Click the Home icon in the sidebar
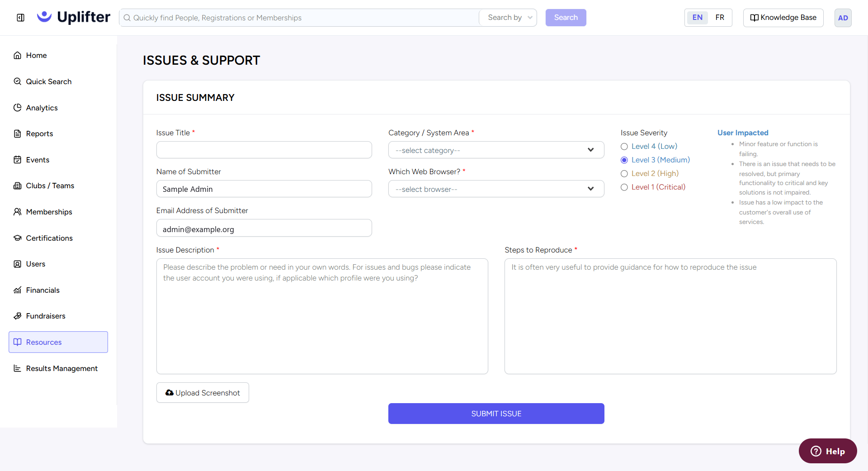The width and height of the screenshot is (868, 471). tap(18, 55)
